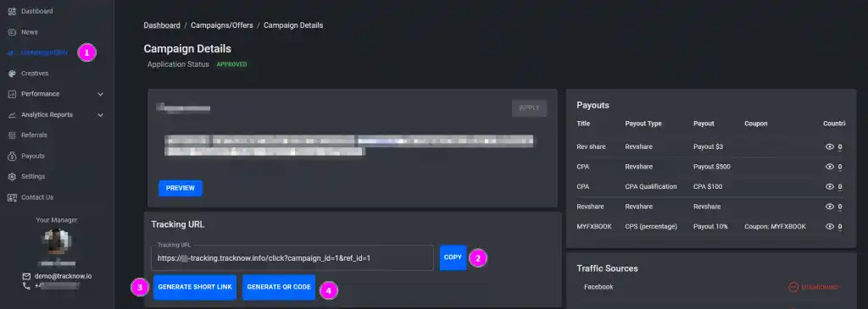The height and width of the screenshot is (309, 868).
Task: Click the Coupon: MYFXBOOK cell
Action: (x=775, y=227)
